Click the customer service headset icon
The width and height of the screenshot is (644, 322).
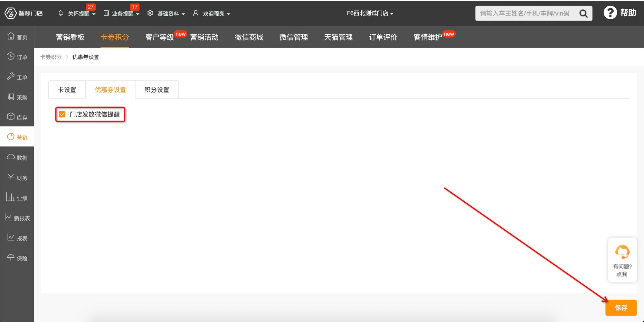pos(622,252)
